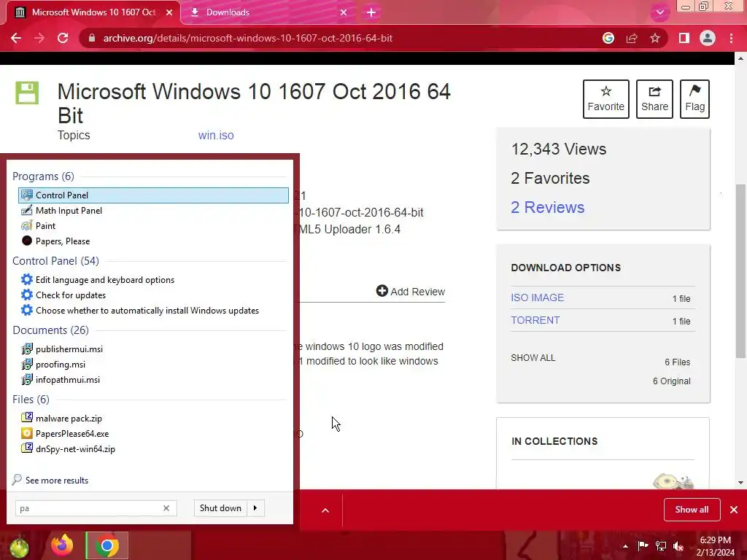The image size is (747, 560).
Task: Open Chrome's three-dot menu
Action: tap(731, 38)
